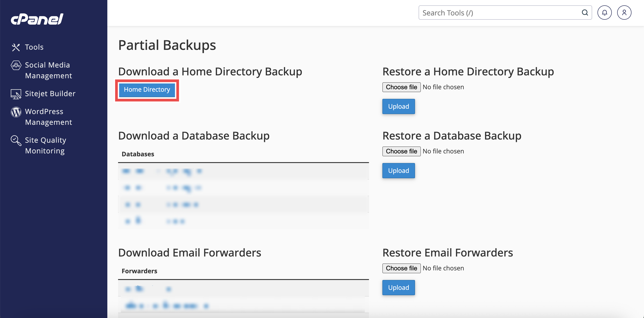The height and width of the screenshot is (318, 644).
Task: Open the Tools wrench icon
Action: (x=16, y=47)
